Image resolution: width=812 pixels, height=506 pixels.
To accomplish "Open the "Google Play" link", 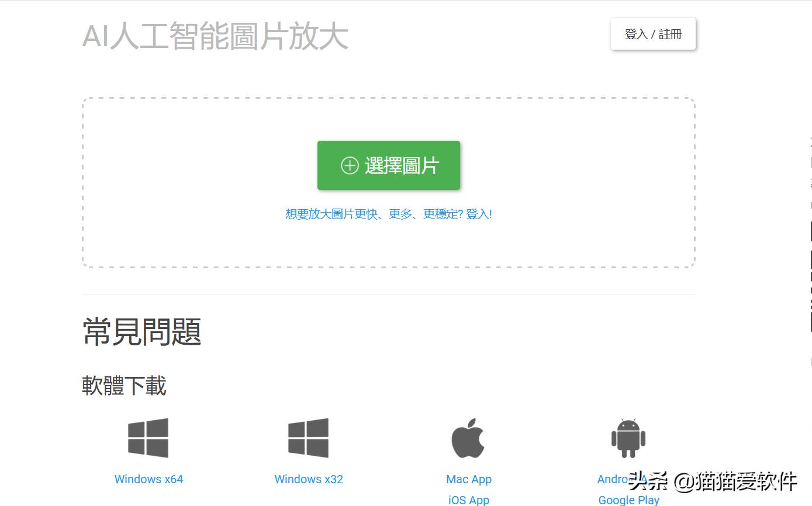I will [x=628, y=500].
